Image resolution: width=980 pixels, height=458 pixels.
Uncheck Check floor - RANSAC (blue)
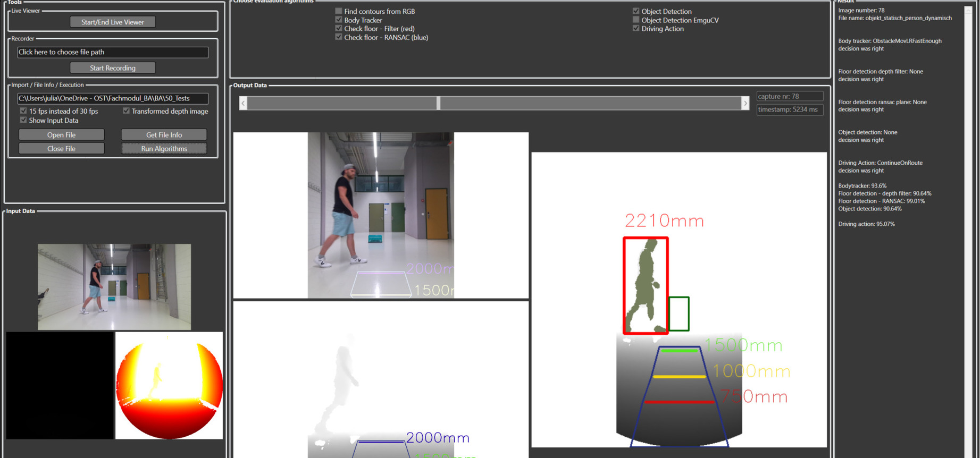click(x=339, y=37)
